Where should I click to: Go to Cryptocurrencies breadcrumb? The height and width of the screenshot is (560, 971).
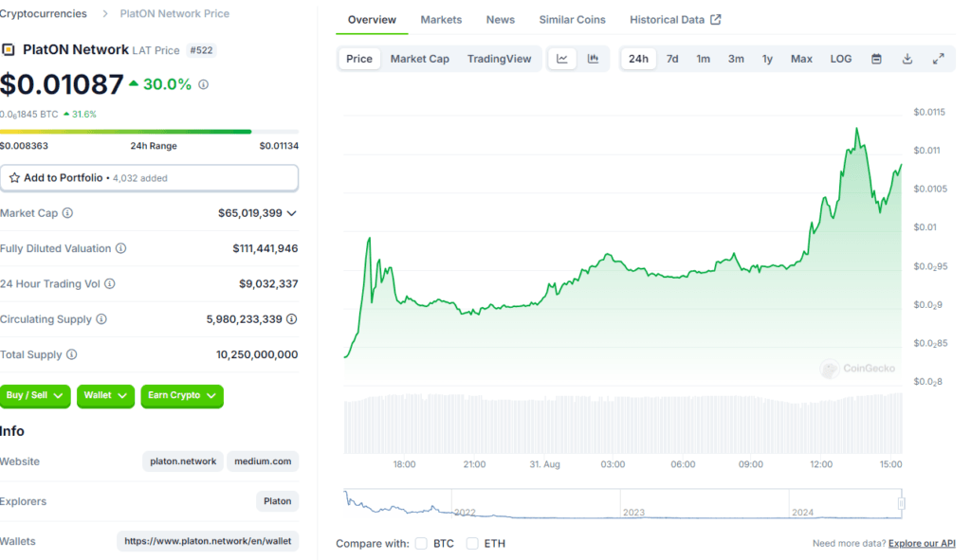(44, 13)
